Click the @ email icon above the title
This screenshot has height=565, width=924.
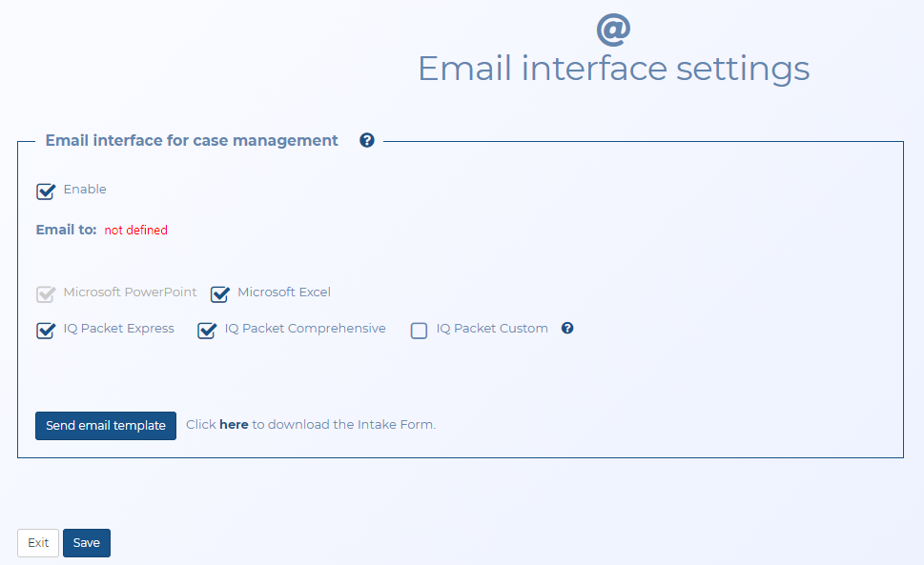[613, 30]
